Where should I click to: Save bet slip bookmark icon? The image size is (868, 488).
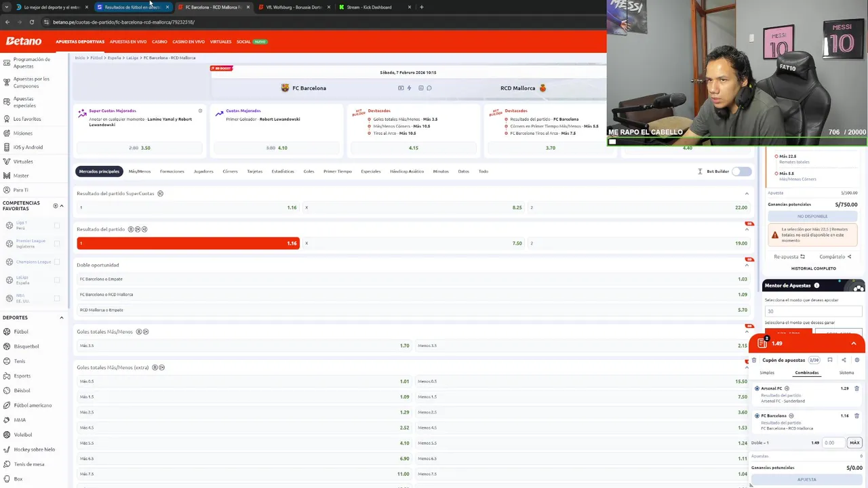click(x=830, y=360)
